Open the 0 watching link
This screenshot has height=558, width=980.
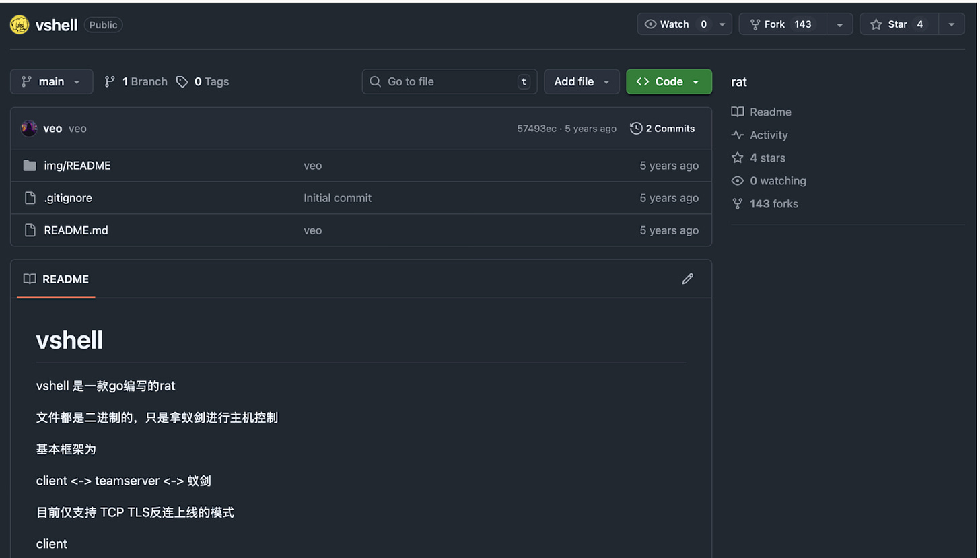pyautogui.click(x=769, y=180)
